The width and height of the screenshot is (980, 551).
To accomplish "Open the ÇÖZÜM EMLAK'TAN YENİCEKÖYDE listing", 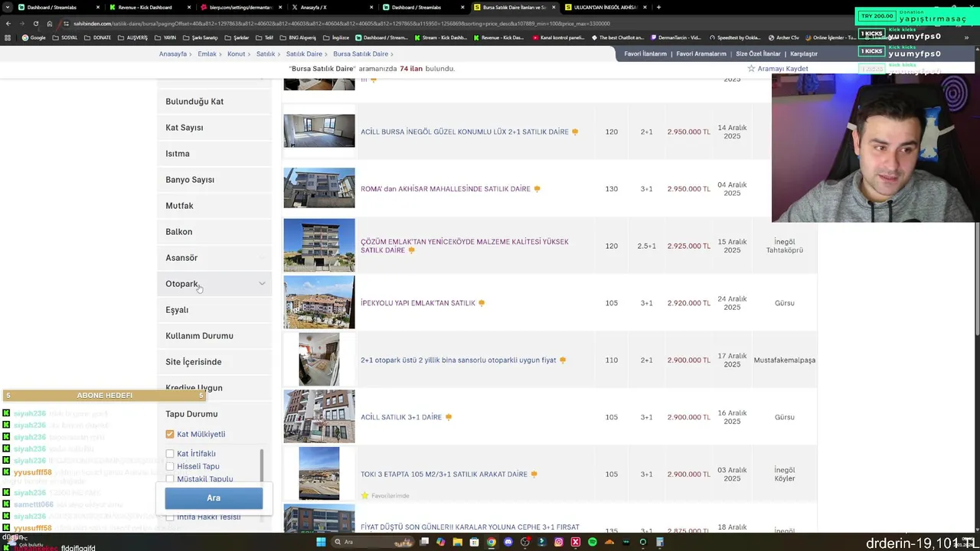I will [x=465, y=246].
